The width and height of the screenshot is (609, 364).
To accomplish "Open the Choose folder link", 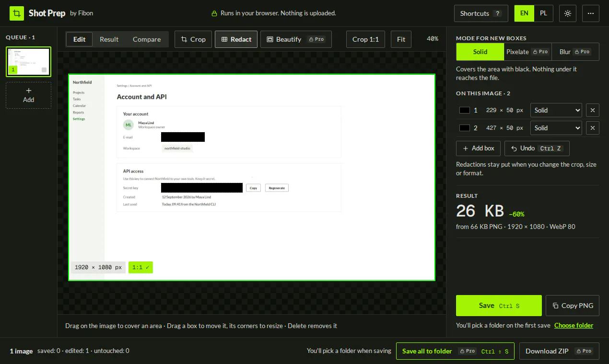I will pos(574,325).
